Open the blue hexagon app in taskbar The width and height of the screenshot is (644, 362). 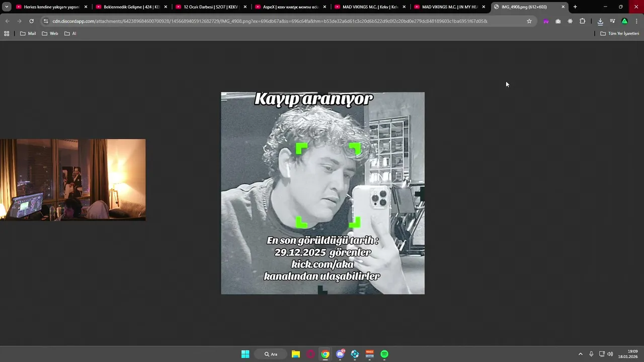[x=355, y=354]
